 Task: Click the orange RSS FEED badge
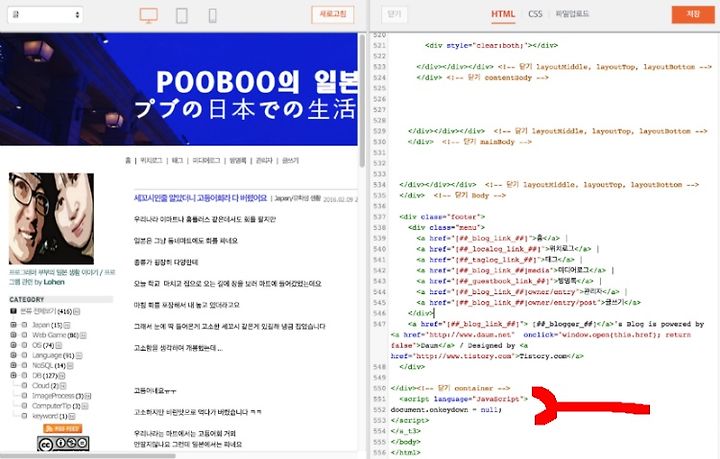(x=63, y=428)
